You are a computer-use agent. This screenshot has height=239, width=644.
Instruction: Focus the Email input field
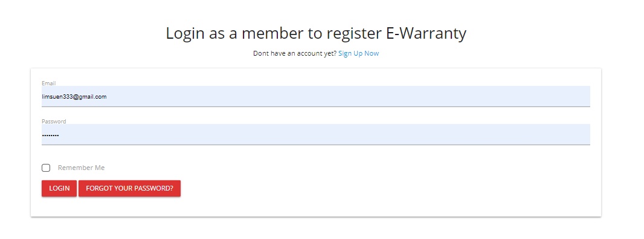coord(316,97)
